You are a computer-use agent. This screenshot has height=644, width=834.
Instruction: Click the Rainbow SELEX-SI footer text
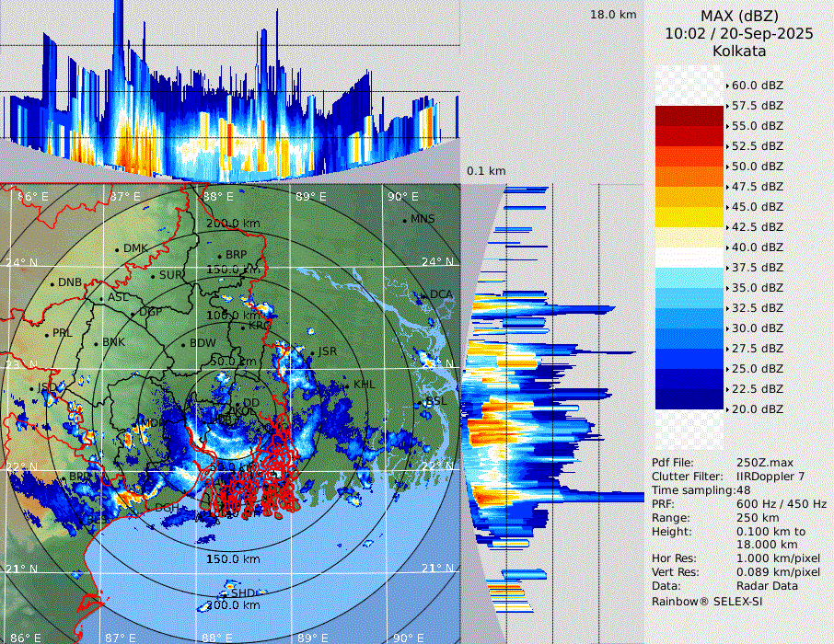coord(707,601)
